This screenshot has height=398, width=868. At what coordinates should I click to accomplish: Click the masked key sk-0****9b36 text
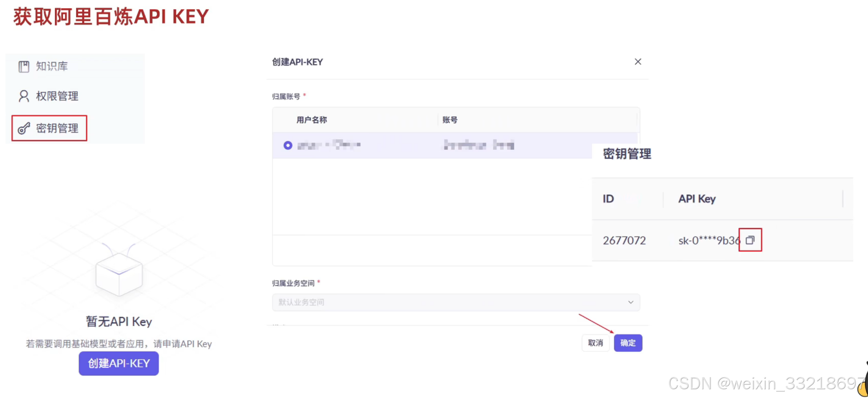tap(709, 240)
